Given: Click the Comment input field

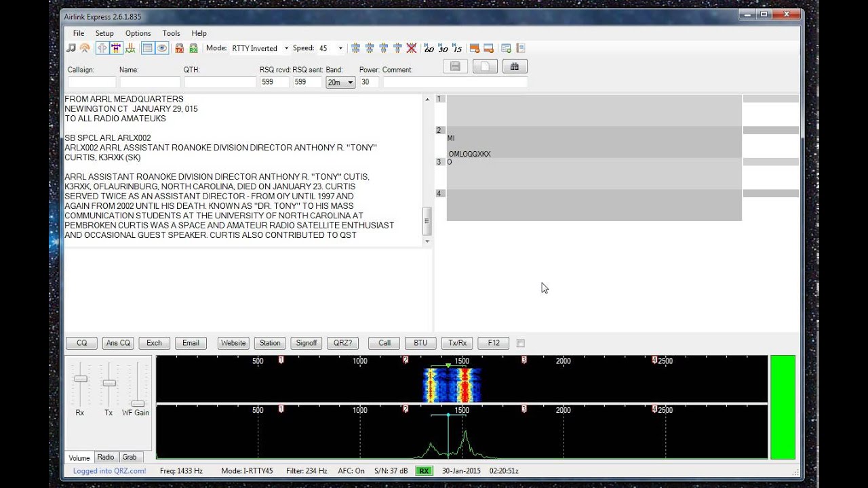Looking at the screenshot, I should coord(455,82).
